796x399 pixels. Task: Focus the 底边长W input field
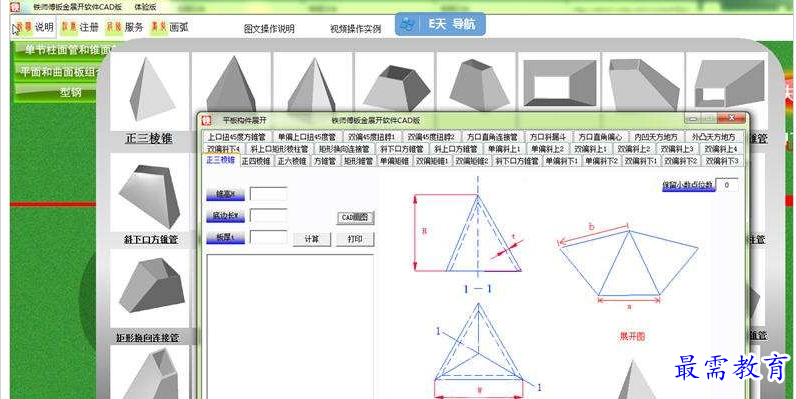coord(269,216)
